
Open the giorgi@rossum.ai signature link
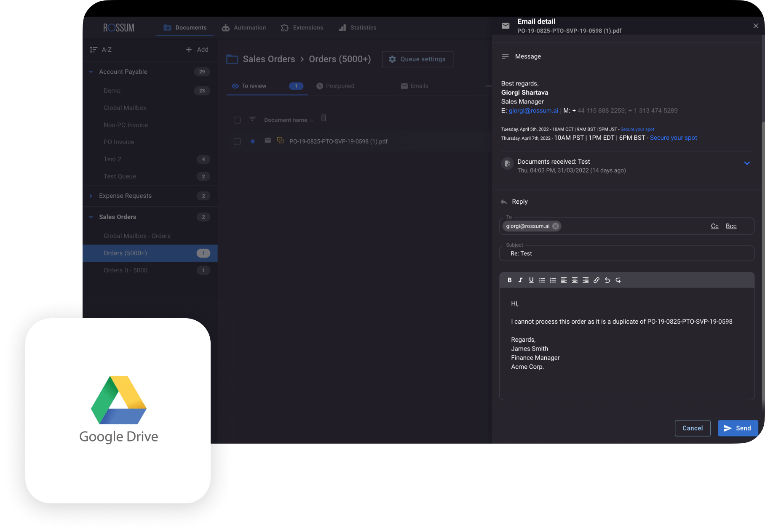(x=533, y=111)
